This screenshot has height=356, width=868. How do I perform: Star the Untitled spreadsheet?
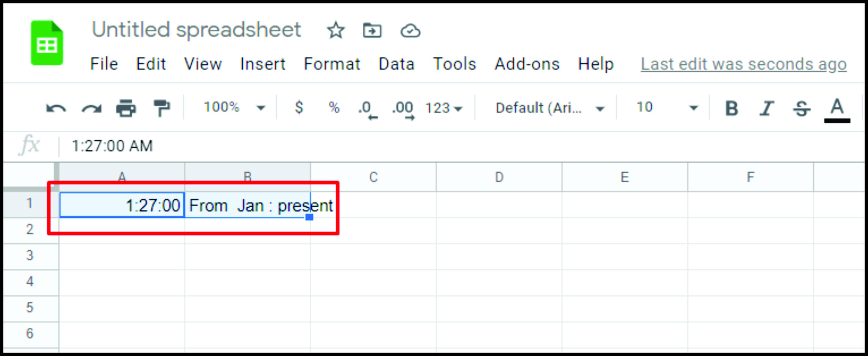[x=336, y=31]
